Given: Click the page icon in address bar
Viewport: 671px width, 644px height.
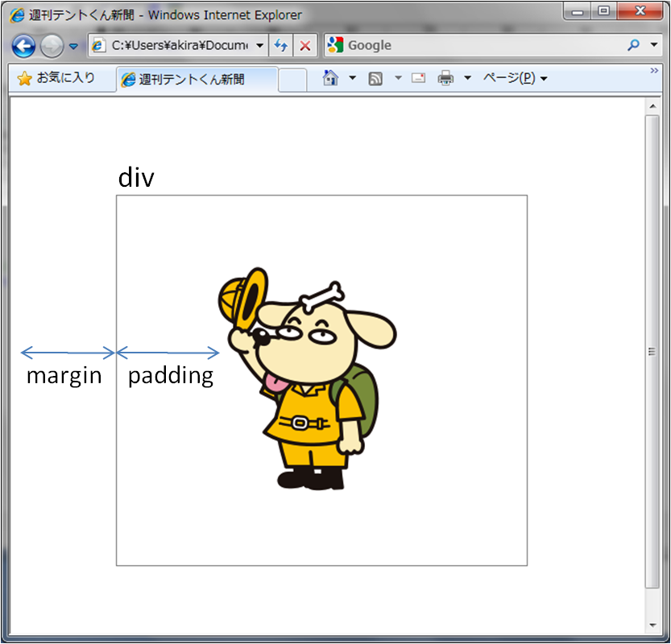Looking at the screenshot, I should 98,45.
